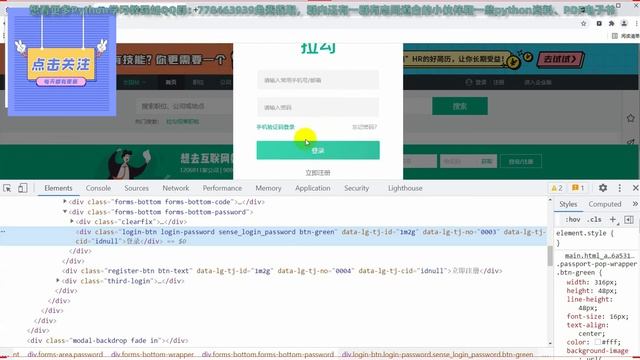Click the star icon at page right edge
This screenshot has width=640, height=360.
(x=631, y=118)
